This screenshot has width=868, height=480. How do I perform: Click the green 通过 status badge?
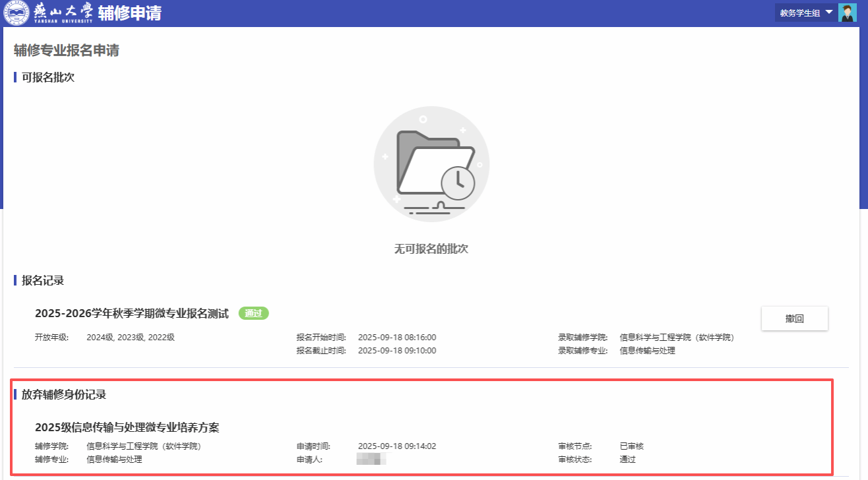(x=254, y=314)
